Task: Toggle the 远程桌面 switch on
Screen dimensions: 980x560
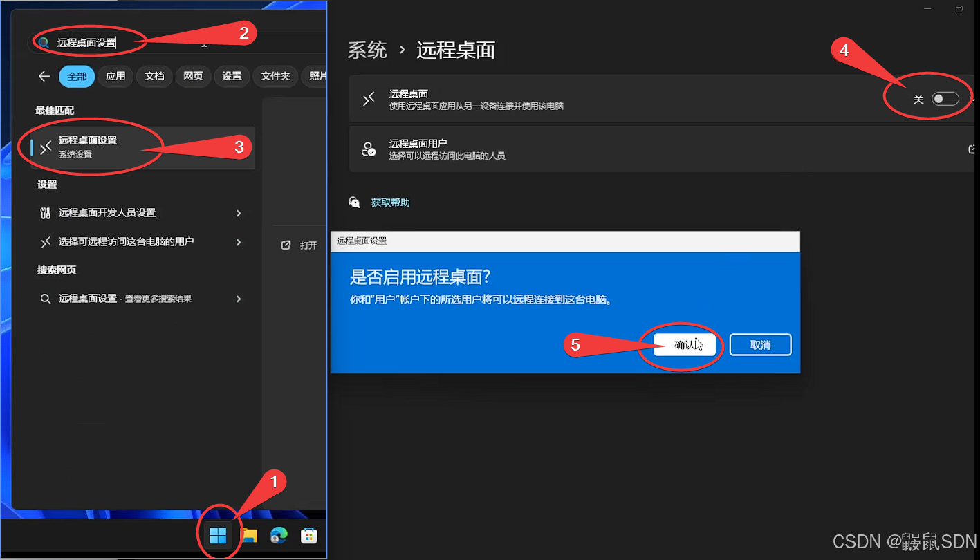Action: coord(945,99)
